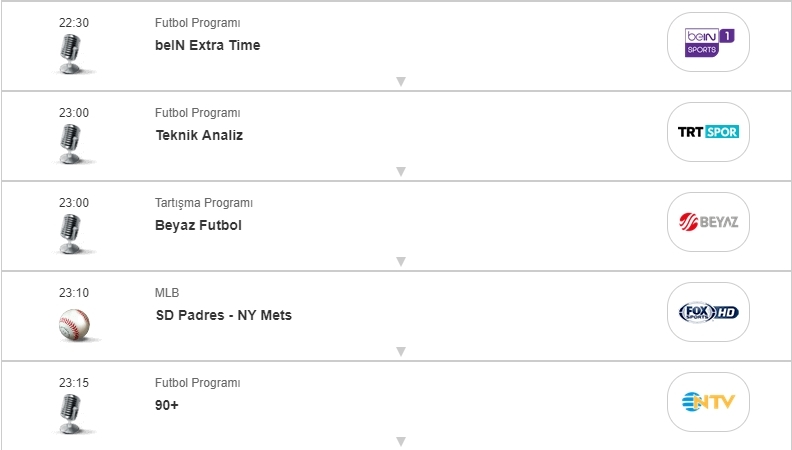
Task: Click the microphone icon next to Beyaz Futbol
Action: click(x=73, y=233)
